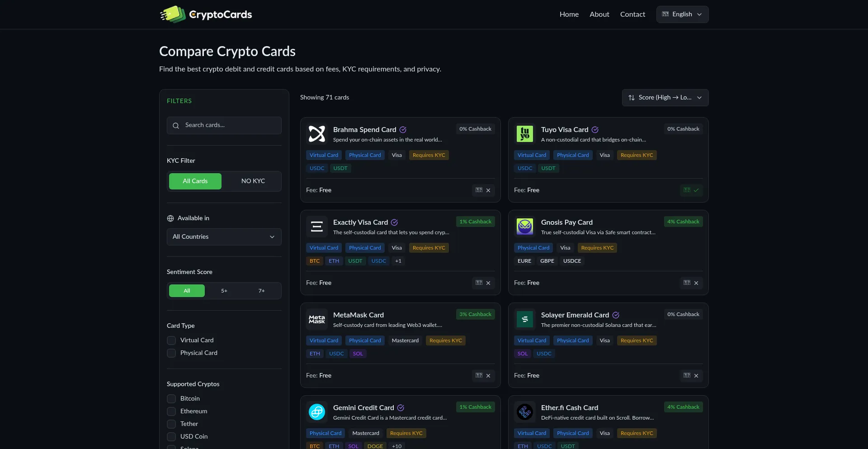Set sentiment score filter to All
Screen dimensions: 868x449
(x=187, y=291)
